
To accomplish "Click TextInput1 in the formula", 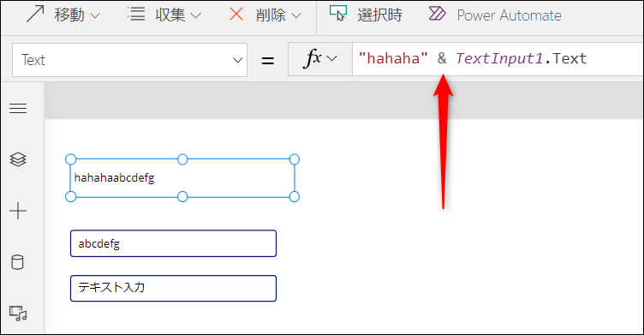I will tap(499, 58).
